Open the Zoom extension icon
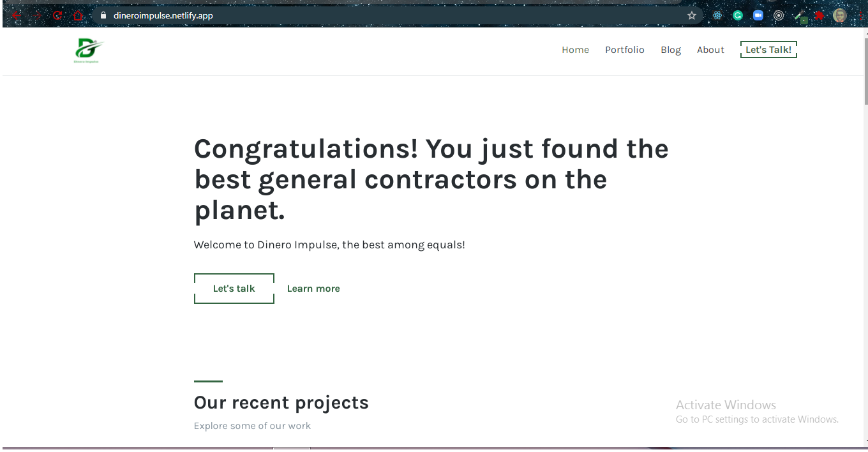This screenshot has width=868, height=452. [758, 15]
